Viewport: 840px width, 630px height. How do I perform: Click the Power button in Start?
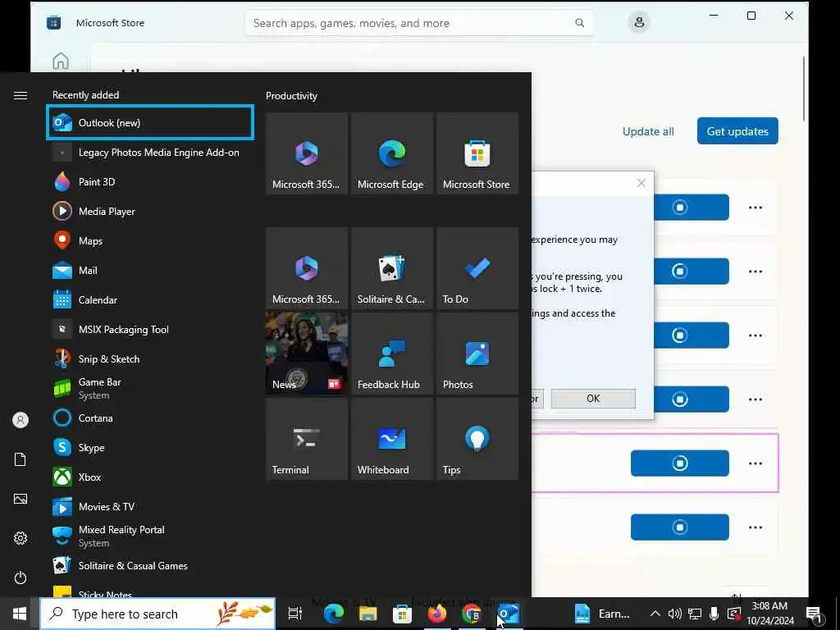click(x=21, y=577)
